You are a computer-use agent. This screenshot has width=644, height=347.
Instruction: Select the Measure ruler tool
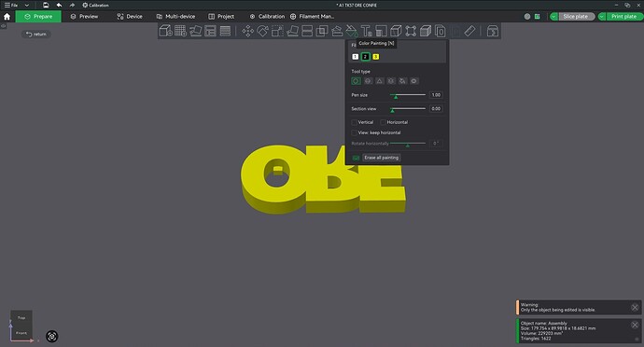pos(469,31)
